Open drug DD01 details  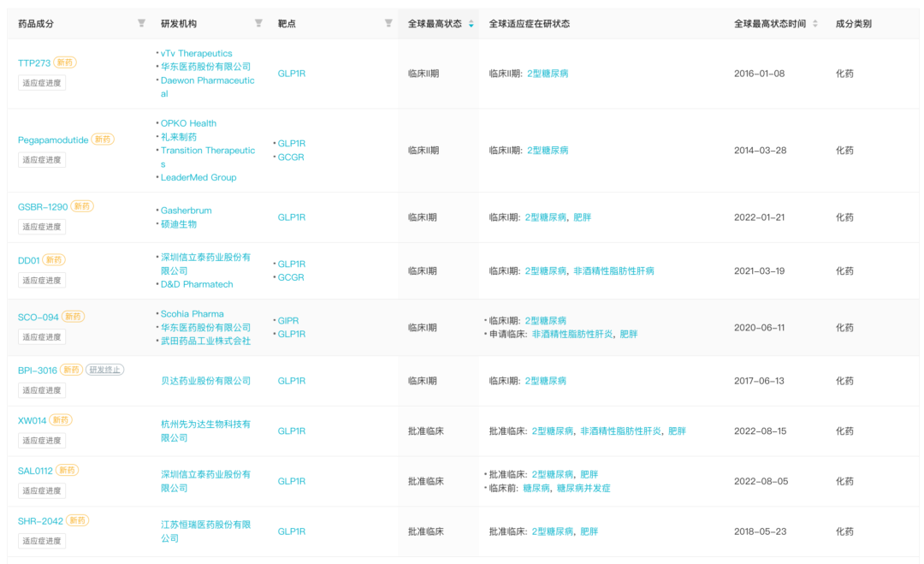tap(29, 260)
